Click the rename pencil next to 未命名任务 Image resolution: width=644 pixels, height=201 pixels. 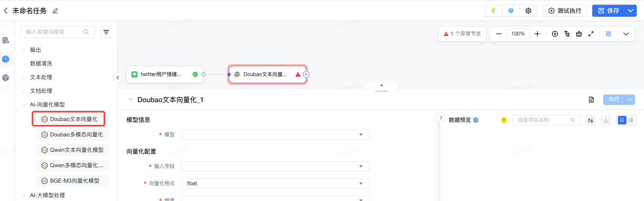pos(55,11)
